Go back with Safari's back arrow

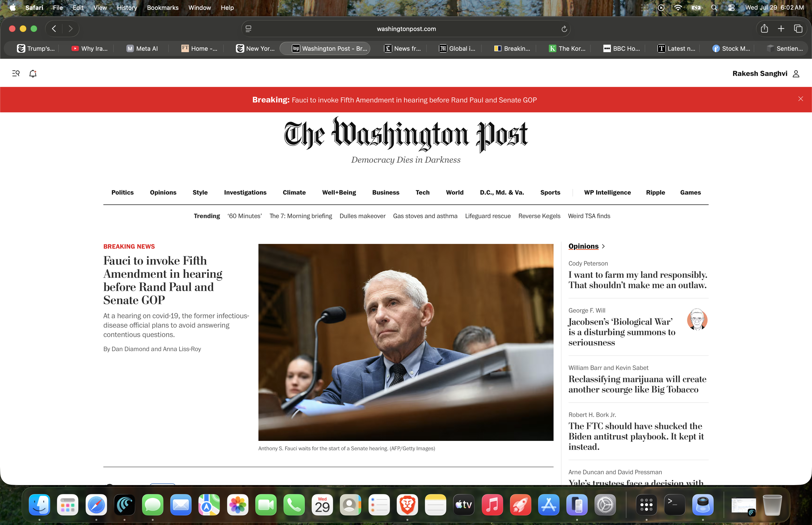[x=54, y=29]
